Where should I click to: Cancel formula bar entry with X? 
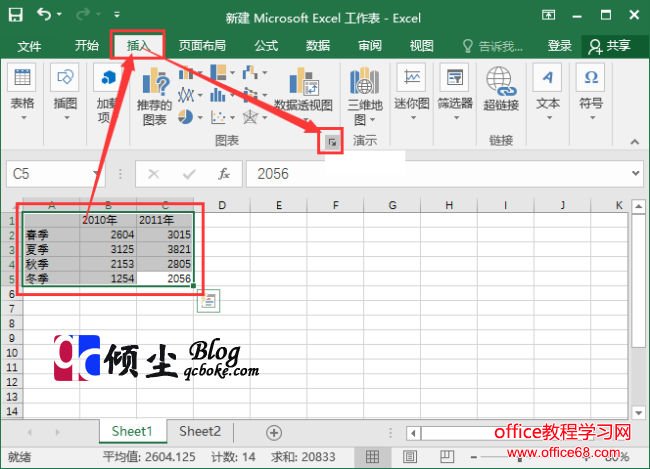[153, 174]
